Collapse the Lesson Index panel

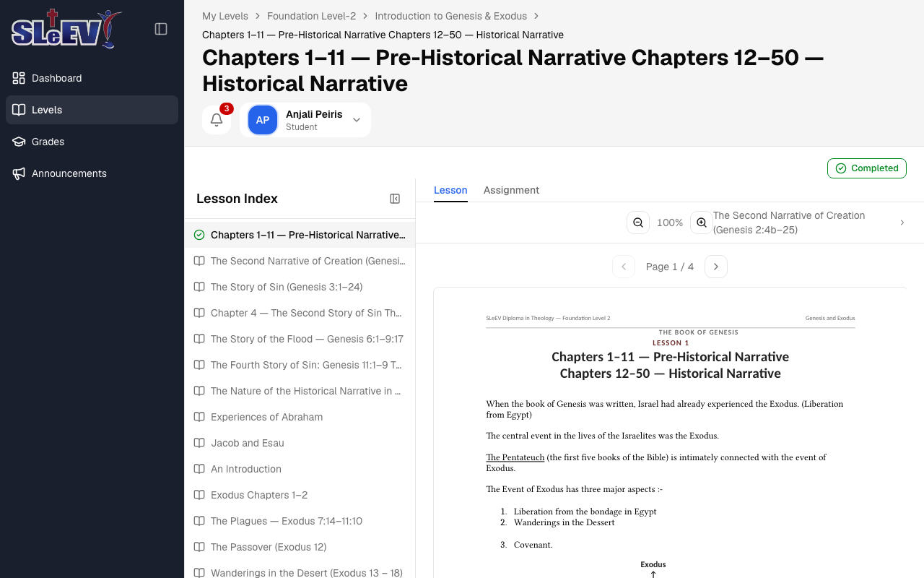tap(395, 199)
